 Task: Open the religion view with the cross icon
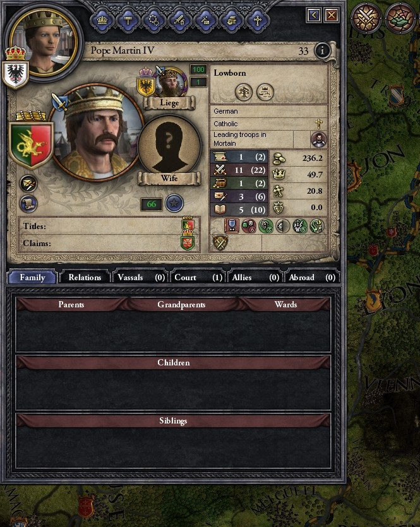[258, 20]
